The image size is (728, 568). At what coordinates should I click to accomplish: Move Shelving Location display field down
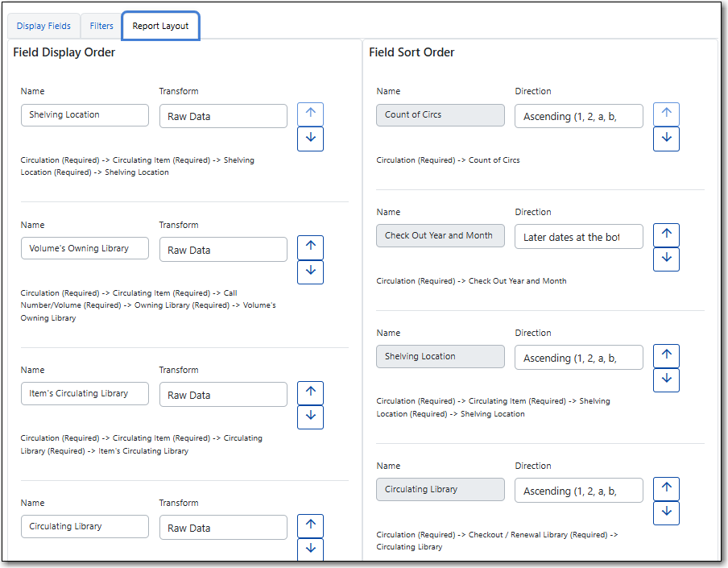pyautogui.click(x=310, y=139)
